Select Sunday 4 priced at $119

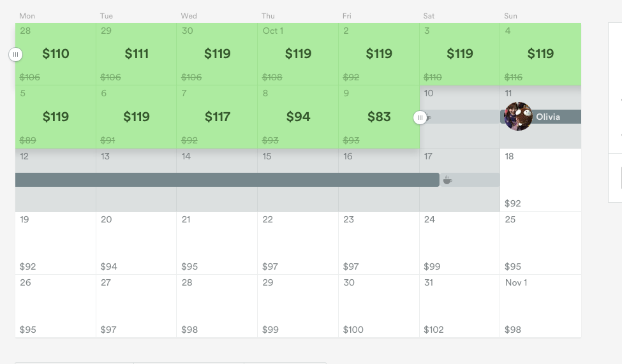pos(541,54)
